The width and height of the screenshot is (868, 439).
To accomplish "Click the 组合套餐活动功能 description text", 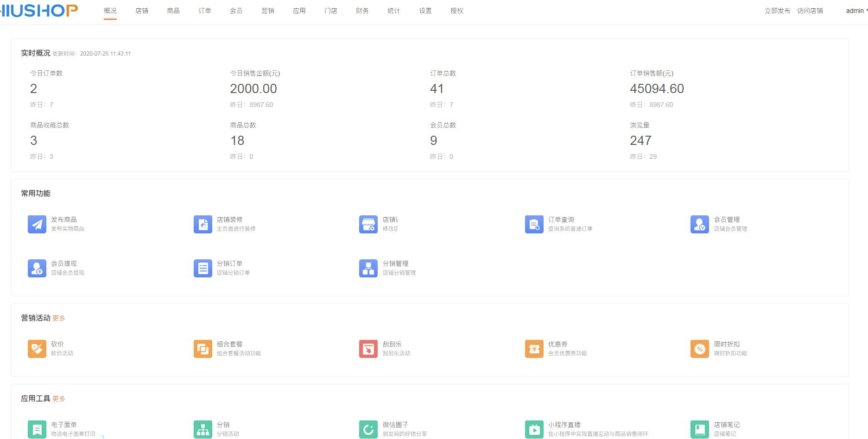I will click(239, 353).
